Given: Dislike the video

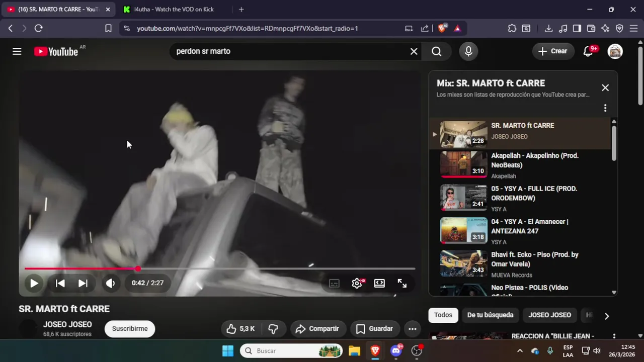Looking at the screenshot, I should point(273,329).
